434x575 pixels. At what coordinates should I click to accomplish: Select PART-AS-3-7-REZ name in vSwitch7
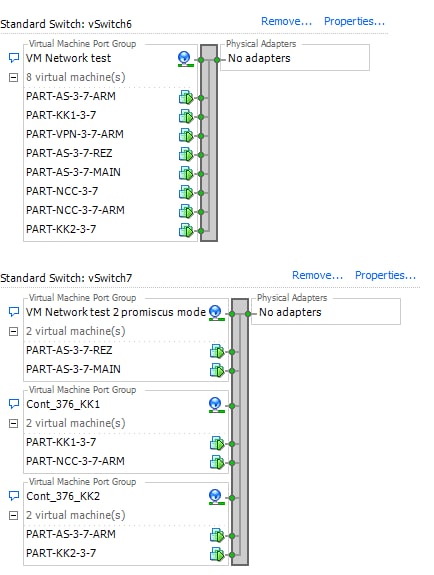(x=69, y=350)
